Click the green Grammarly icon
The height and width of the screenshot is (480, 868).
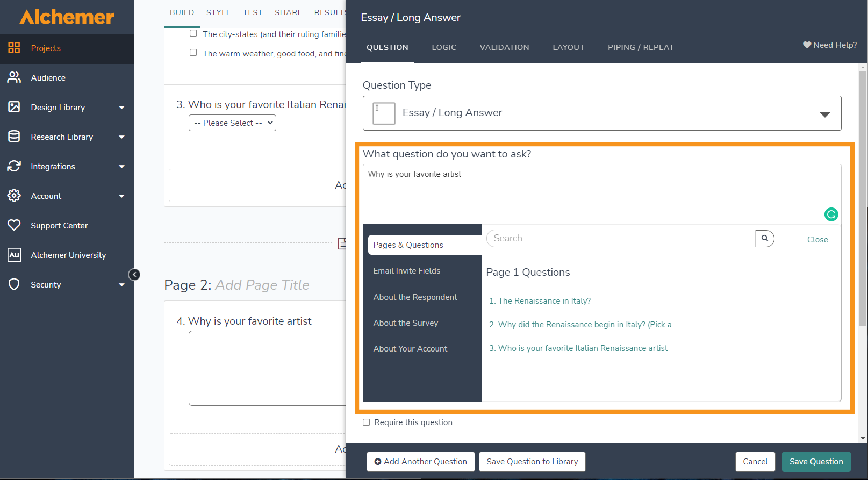pyautogui.click(x=831, y=214)
